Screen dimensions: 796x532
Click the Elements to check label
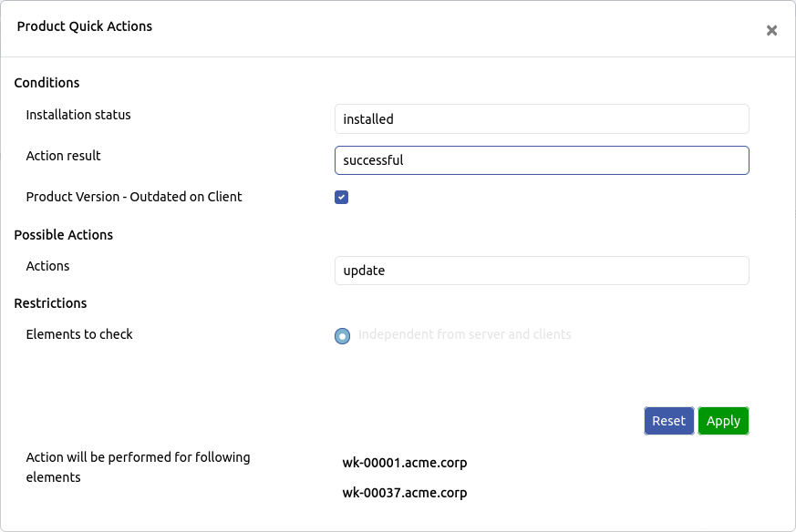(79, 334)
